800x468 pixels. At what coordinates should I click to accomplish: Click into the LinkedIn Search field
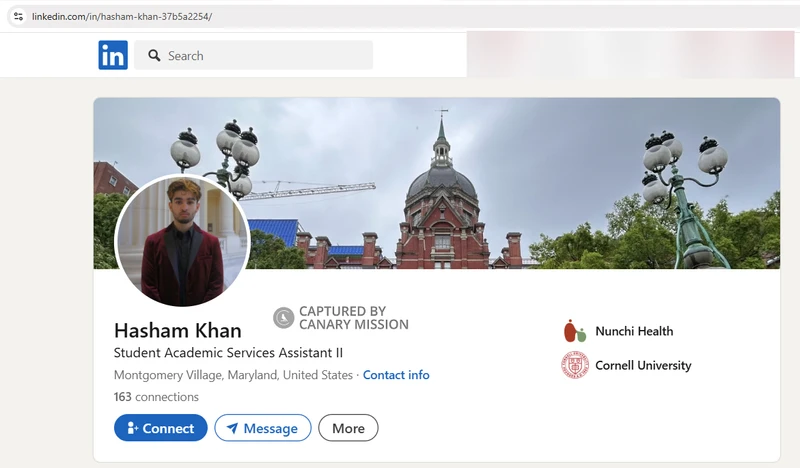click(253, 55)
